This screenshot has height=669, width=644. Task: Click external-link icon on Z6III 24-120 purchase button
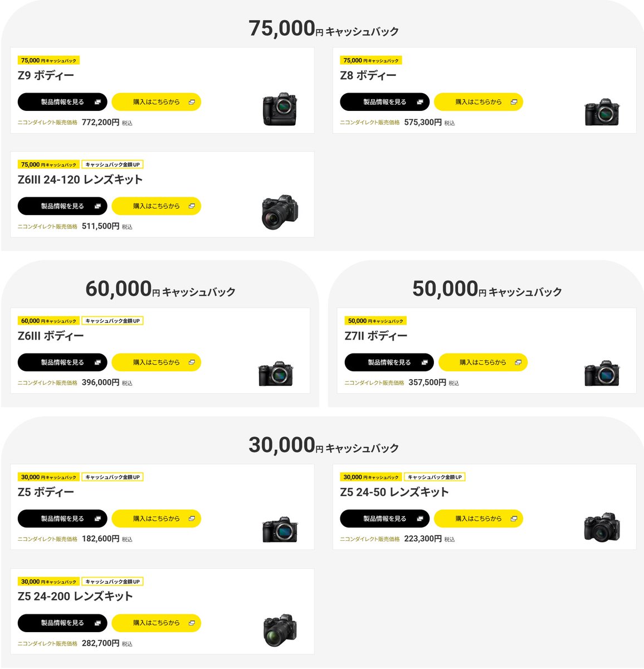tap(192, 206)
